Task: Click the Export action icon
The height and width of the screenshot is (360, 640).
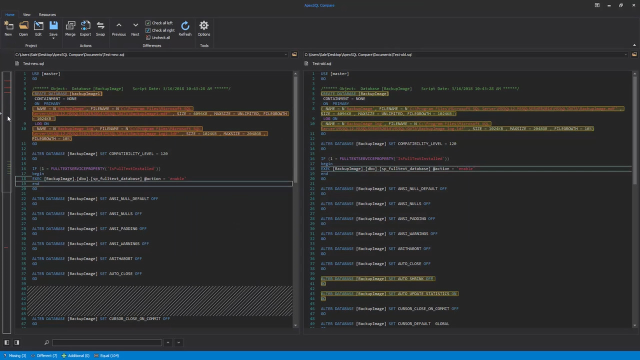Action: (85, 28)
